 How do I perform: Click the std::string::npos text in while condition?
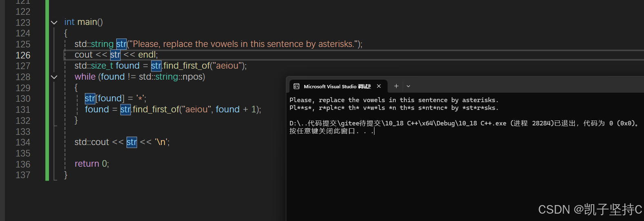pyautogui.click(x=172, y=77)
